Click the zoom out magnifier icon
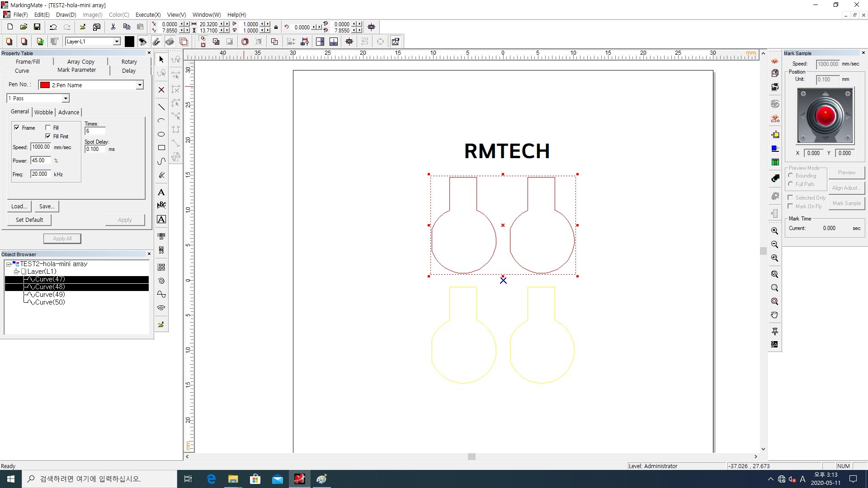Viewport: 868px width, 488px height. pos(775,244)
